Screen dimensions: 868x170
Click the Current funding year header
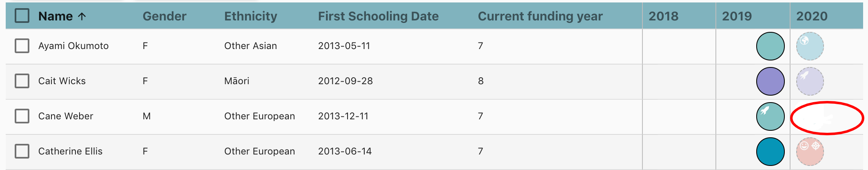[x=540, y=16]
